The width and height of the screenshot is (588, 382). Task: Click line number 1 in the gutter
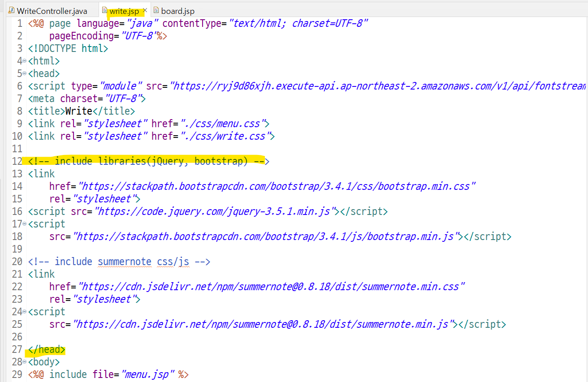(x=19, y=23)
